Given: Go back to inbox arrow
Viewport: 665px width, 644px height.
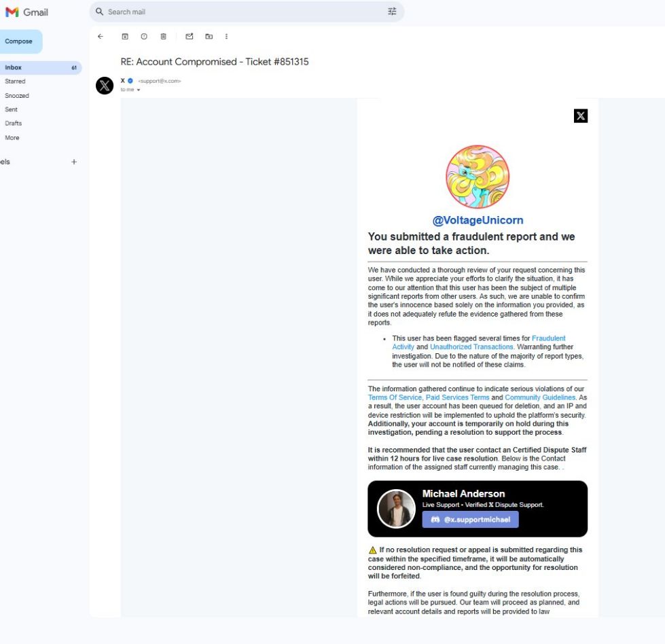Looking at the screenshot, I should coord(101,37).
